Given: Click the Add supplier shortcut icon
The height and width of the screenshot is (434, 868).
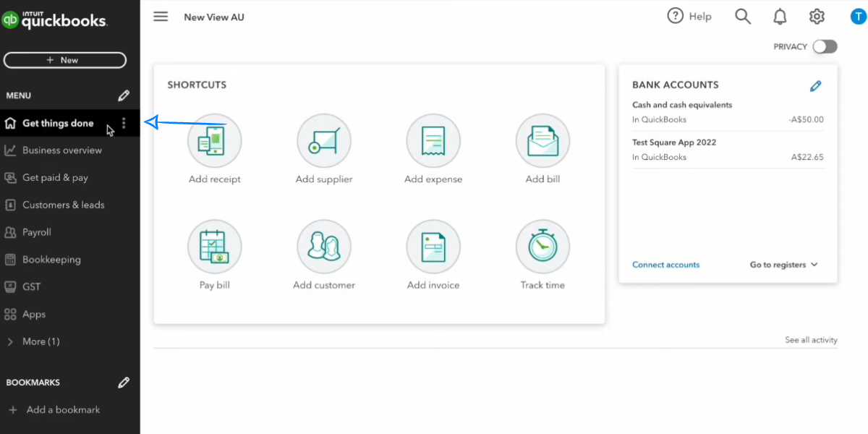Looking at the screenshot, I should [x=324, y=142].
